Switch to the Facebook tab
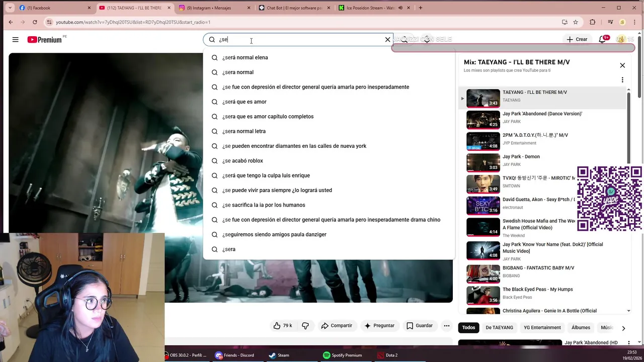 point(53,8)
